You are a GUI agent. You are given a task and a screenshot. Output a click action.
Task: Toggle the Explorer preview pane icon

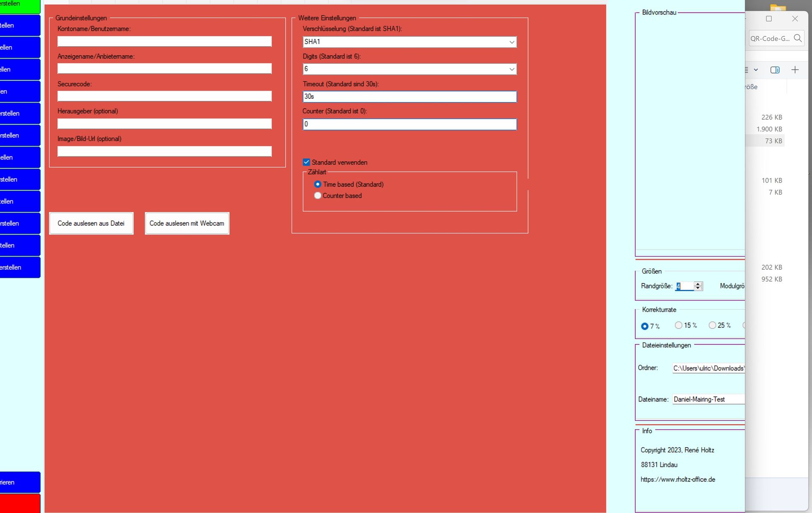point(775,70)
